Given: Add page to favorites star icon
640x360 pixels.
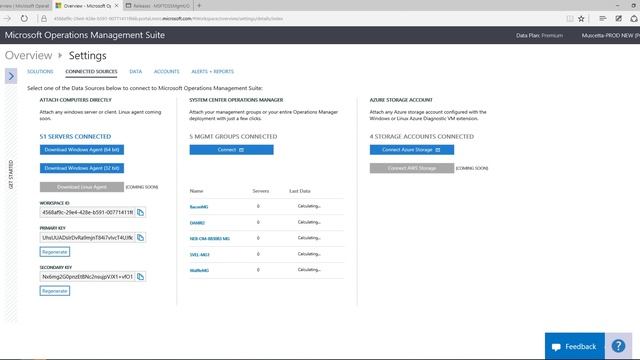Looking at the screenshot, I should click(x=581, y=18).
